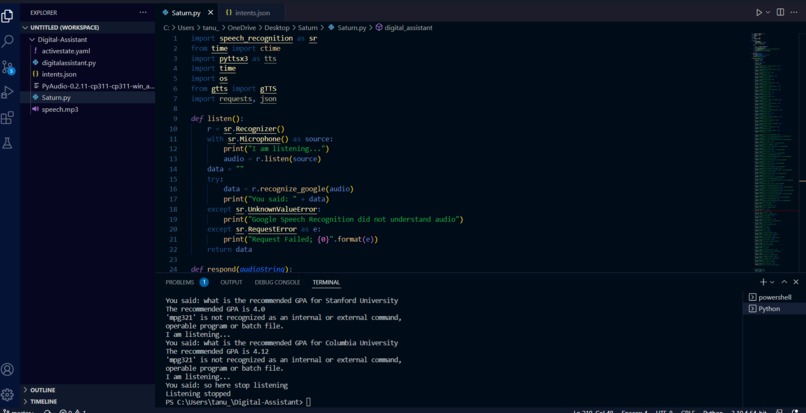Open Explorer's more actions ellipsis
Viewport: 806px width, 413px height.
pyautogui.click(x=143, y=12)
